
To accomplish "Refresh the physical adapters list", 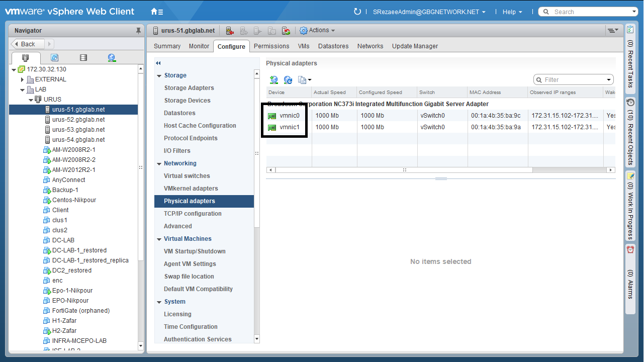I will coord(288,79).
